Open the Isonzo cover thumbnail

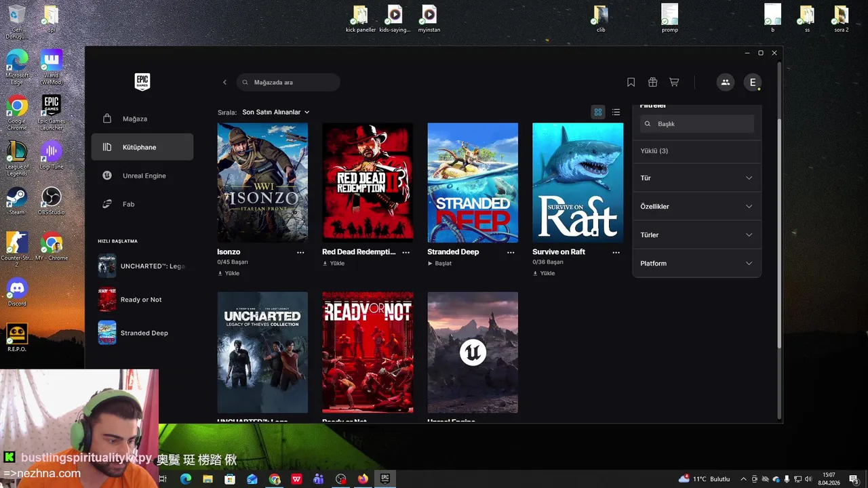[x=262, y=182]
